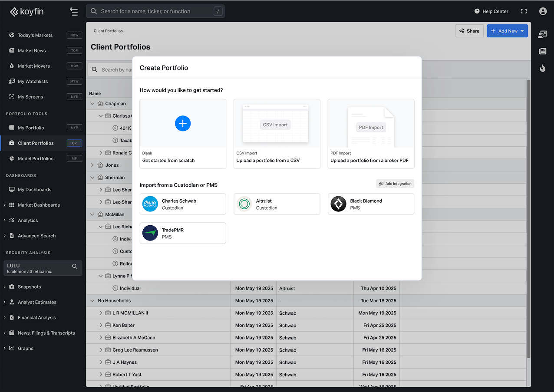Click the slash shortcut badge in search
This screenshot has height=392, width=554.
(x=218, y=11)
